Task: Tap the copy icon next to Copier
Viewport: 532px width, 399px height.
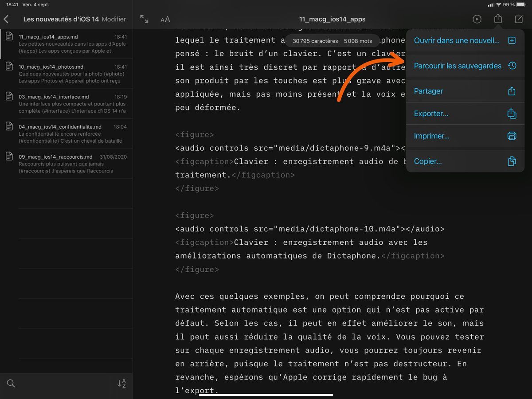Action: [512, 161]
